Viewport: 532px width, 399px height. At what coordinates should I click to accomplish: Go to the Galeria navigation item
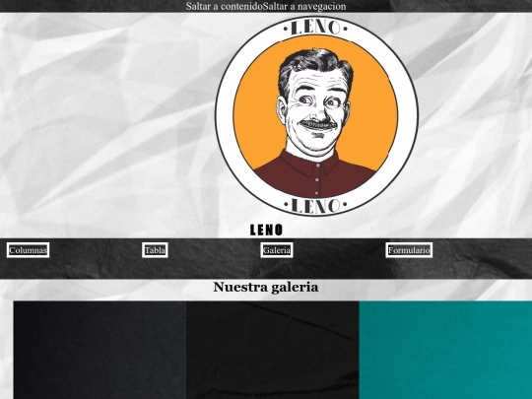(277, 250)
